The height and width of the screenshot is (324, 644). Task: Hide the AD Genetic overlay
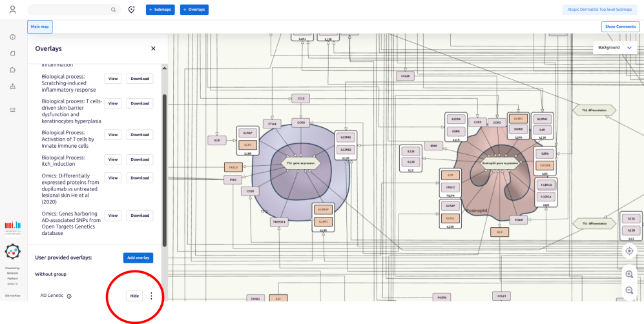pyautogui.click(x=134, y=296)
